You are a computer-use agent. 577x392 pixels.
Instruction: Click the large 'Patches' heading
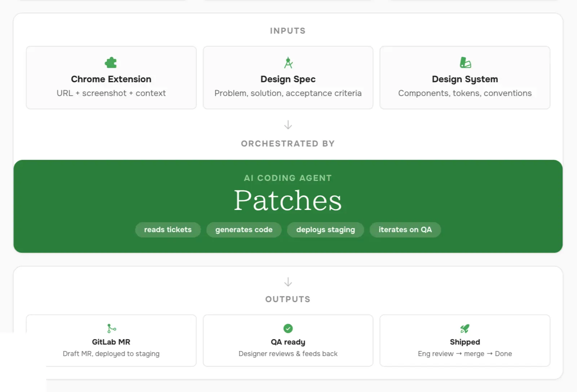pyautogui.click(x=288, y=201)
